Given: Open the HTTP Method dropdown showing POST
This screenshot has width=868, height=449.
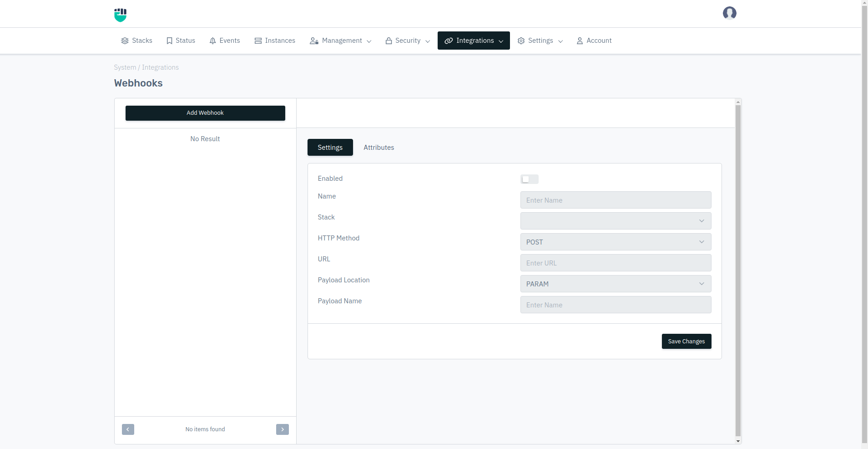Looking at the screenshot, I should coord(616,242).
